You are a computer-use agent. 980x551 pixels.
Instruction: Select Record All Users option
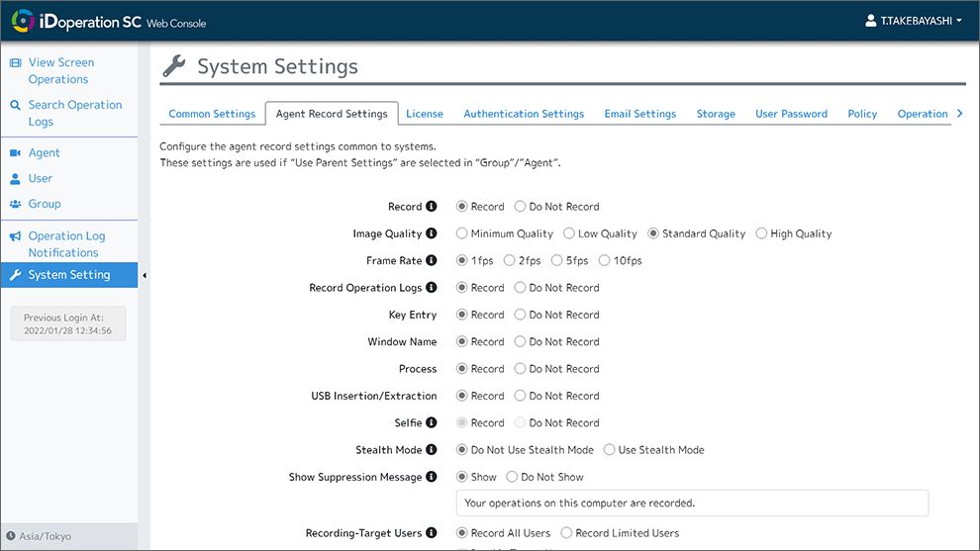pyautogui.click(x=462, y=533)
